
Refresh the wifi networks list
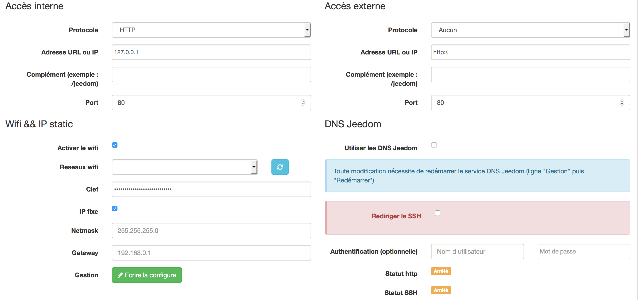click(x=280, y=167)
